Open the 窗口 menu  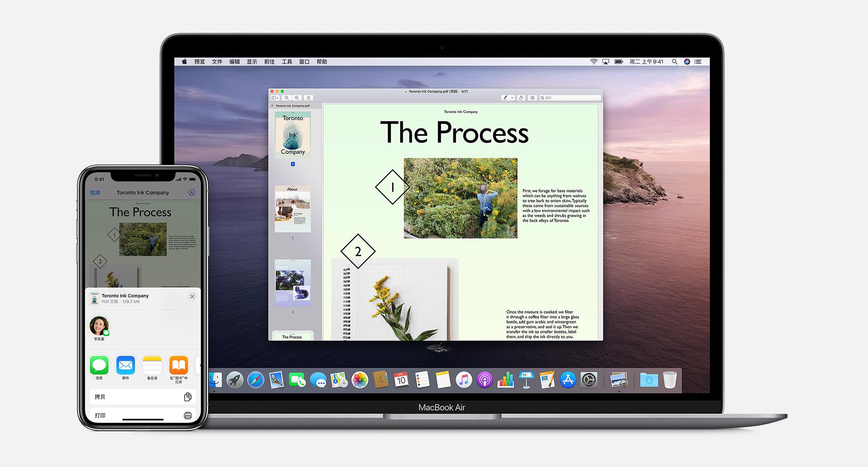[x=304, y=62]
